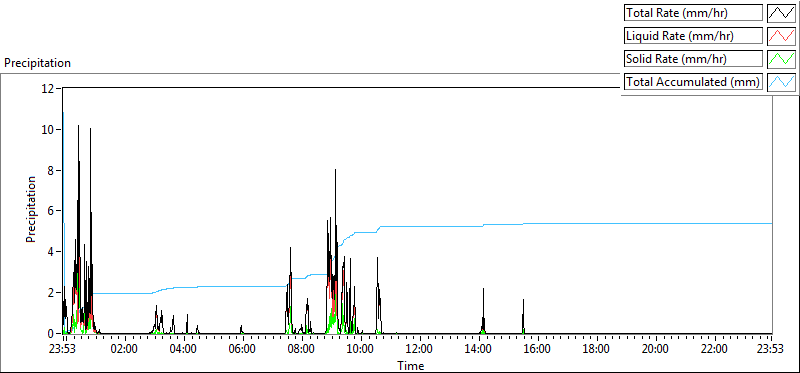Click the Time x-axis label

(x=411, y=365)
